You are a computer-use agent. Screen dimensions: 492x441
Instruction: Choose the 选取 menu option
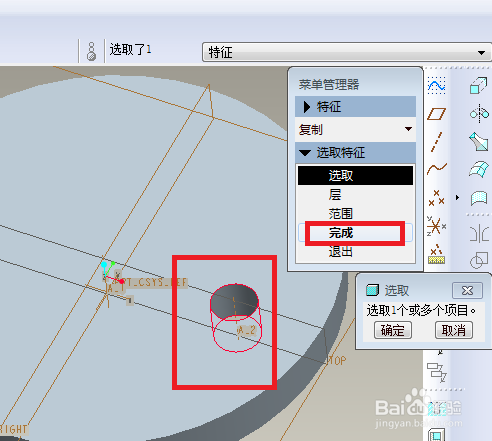coord(355,175)
